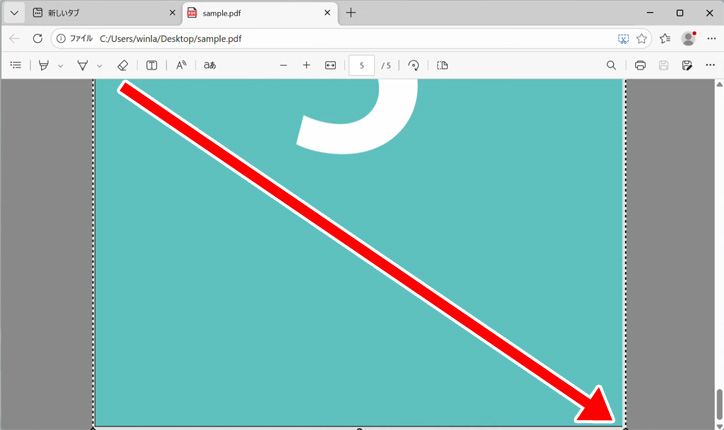Rotate the PDF page
This screenshot has height=430, width=724.
(414, 65)
